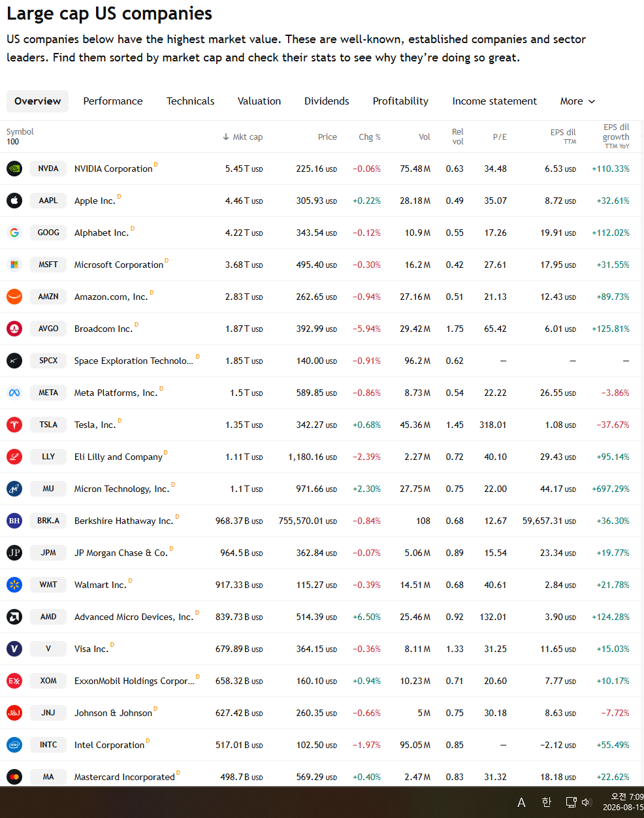Open the NVDA ticker button
The image size is (644, 818).
tap(48, 169)
